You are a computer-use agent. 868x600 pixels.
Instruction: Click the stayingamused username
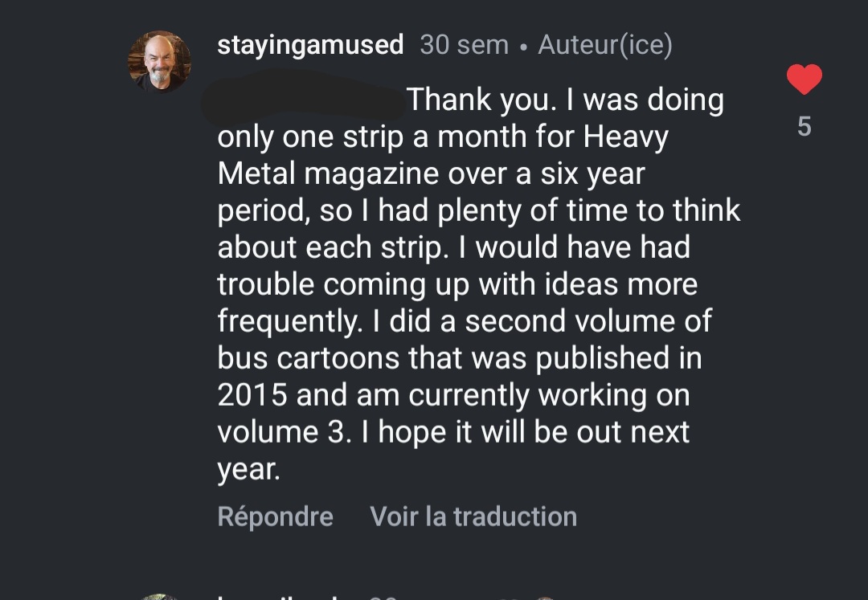coord(310,45)
